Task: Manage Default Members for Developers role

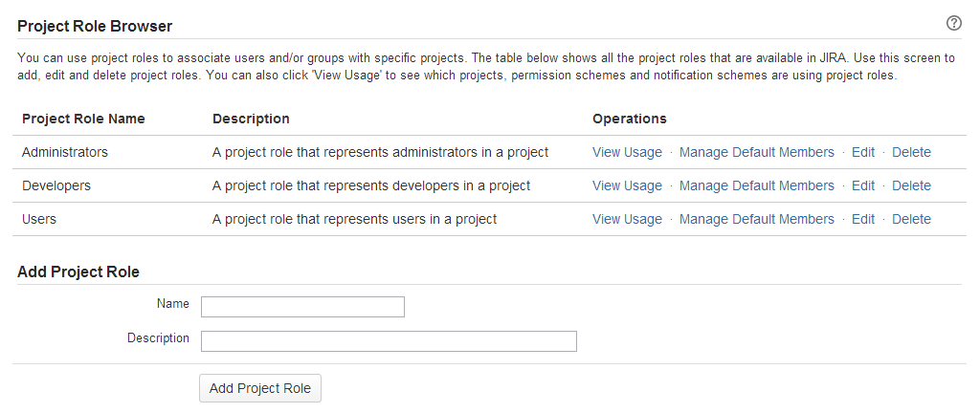Action: coord(756,185)
